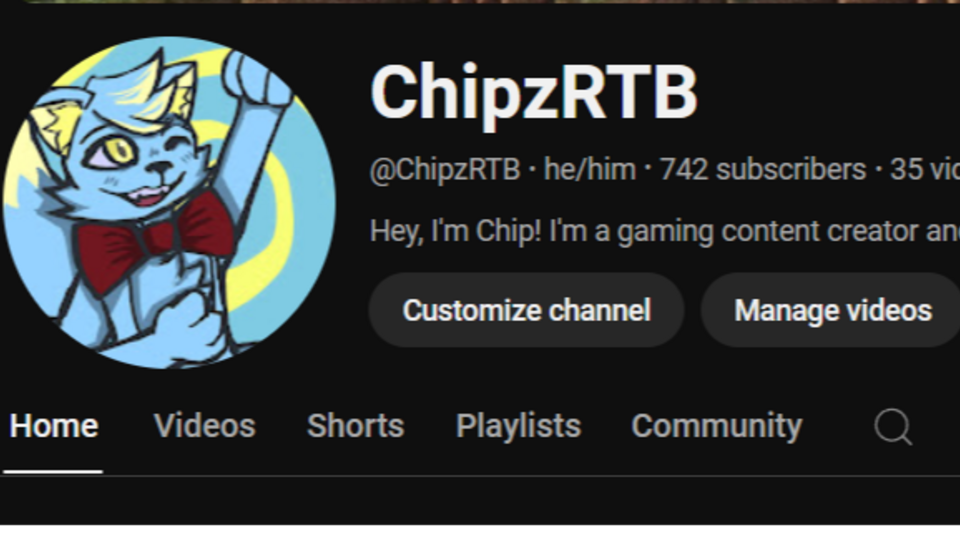Viewport: 960px width, 540px height.
Task: Click the channel banner strip at top
Action: 480,2
